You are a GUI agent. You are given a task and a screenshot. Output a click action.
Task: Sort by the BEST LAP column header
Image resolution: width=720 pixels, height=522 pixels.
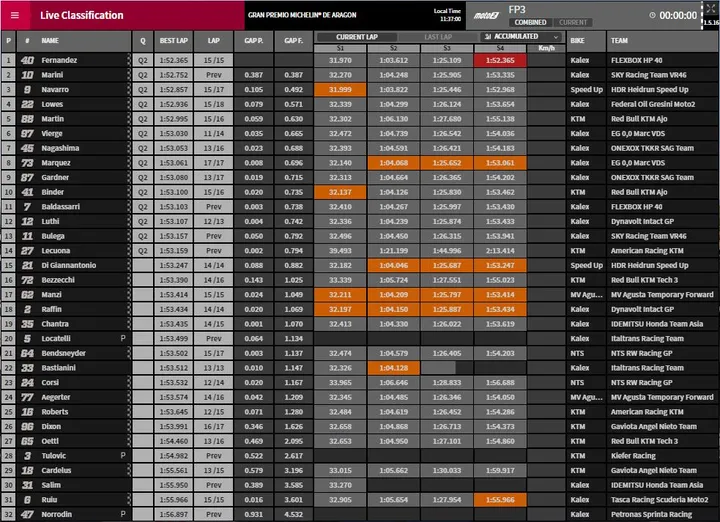point(174,40)
